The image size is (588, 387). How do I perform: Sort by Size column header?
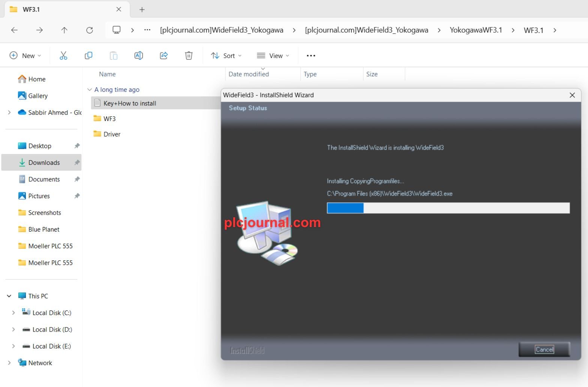click(372, 74)
